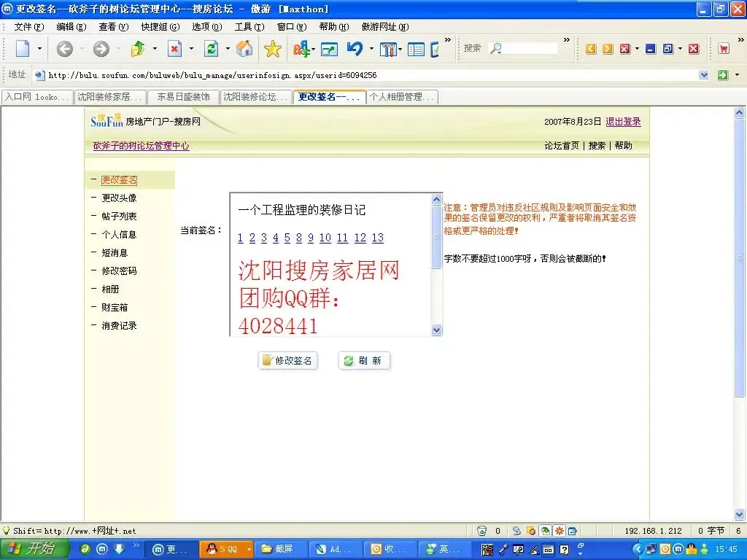Click the orange gear status bar icon
Viewport: 747px width, 560px height.
(559, 531)
